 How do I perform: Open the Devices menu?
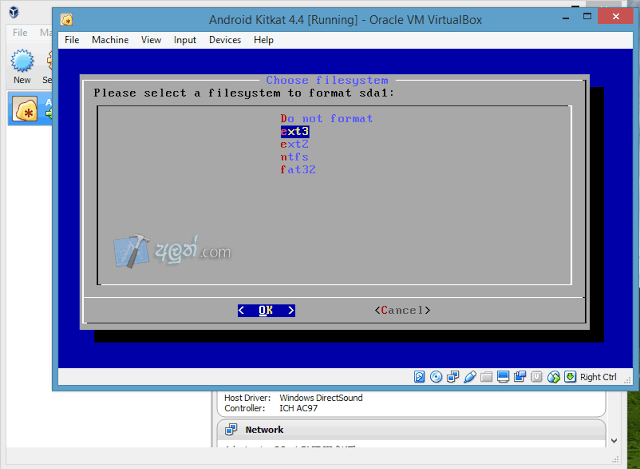[x=225, y=40]
